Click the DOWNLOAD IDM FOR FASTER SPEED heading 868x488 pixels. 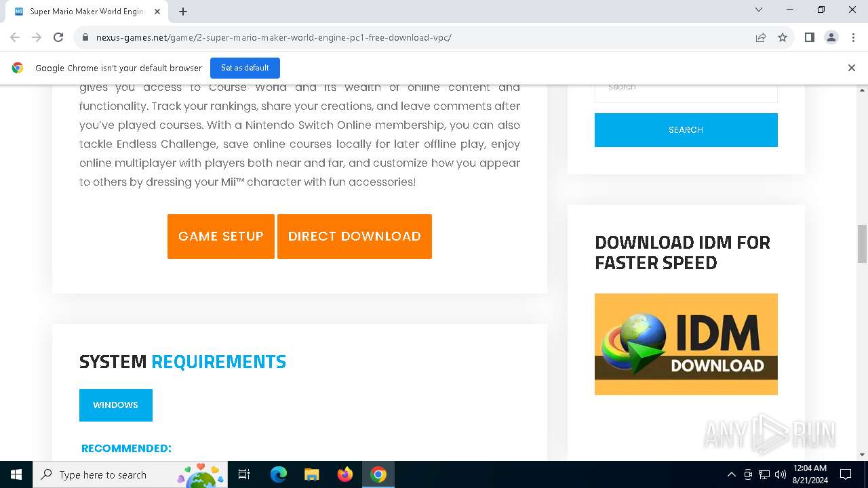tap(683, 253)
